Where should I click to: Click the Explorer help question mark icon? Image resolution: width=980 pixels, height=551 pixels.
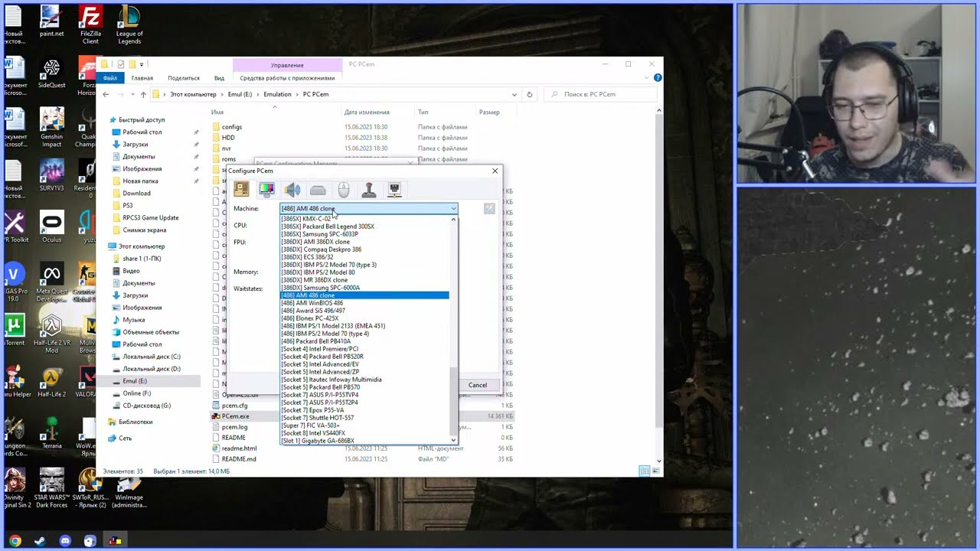[658, 77]
